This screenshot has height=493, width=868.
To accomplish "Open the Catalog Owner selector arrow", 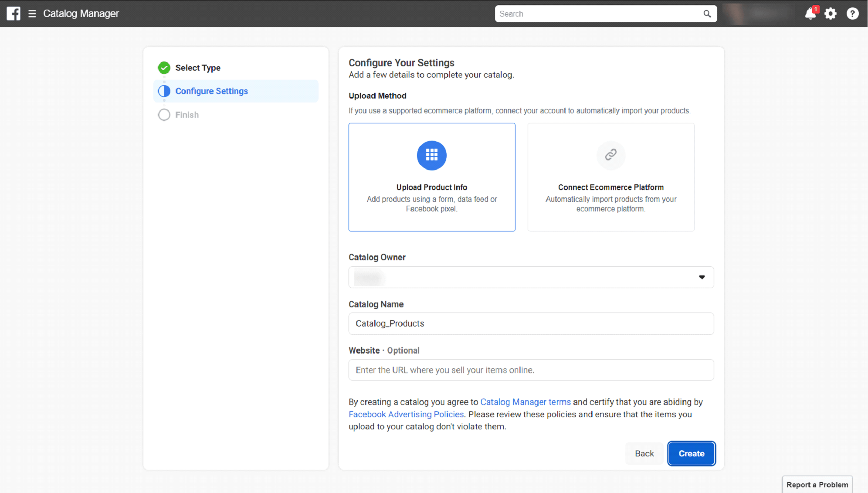I will (x=702, y=277).
